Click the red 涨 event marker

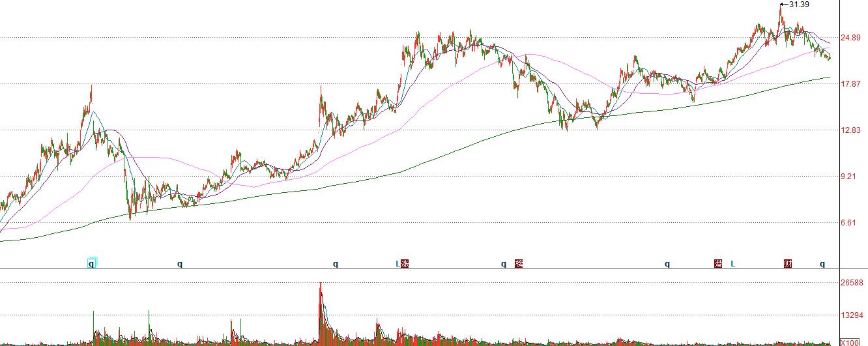click(x=405, y=264)
